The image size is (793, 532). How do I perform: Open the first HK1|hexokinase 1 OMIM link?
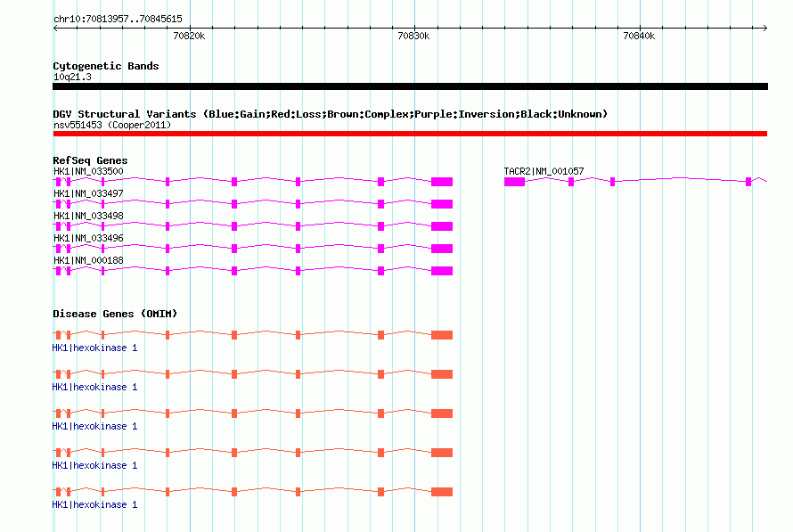click(x=94, y=348)
